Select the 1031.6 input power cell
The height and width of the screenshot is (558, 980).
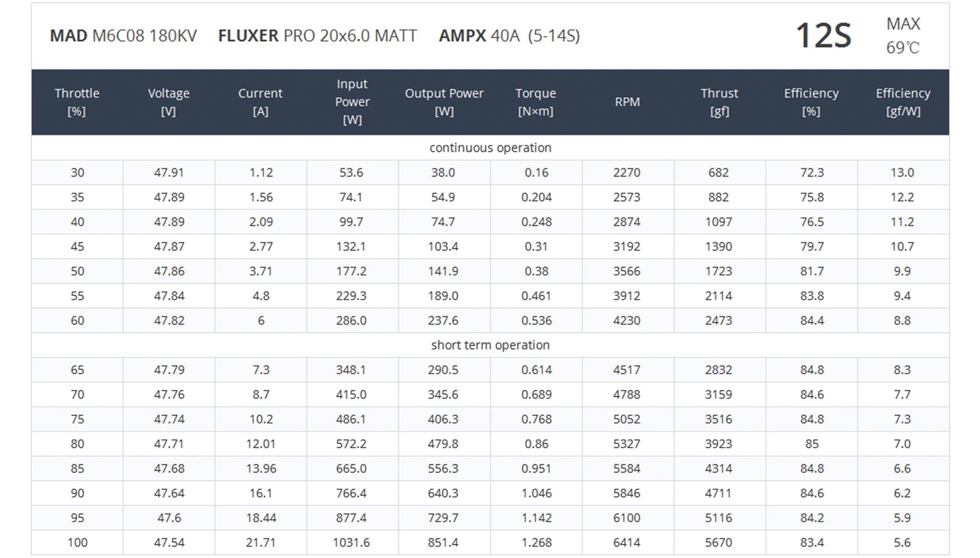(351, 542)
